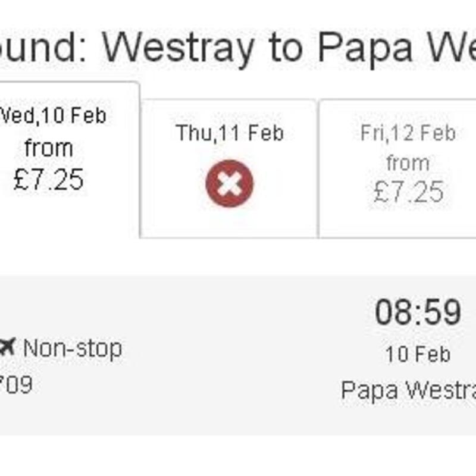Viewport: 476px width, 476px height.
Task: Select the grey flight result row background
Action: tap(238, 355)
